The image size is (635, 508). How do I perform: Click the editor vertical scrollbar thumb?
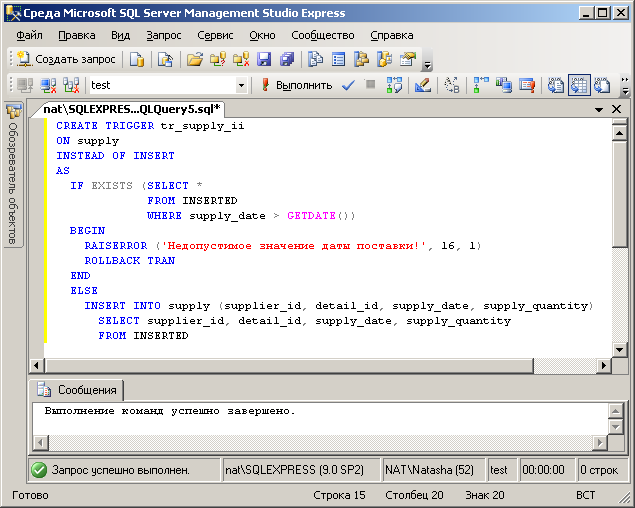620,194
